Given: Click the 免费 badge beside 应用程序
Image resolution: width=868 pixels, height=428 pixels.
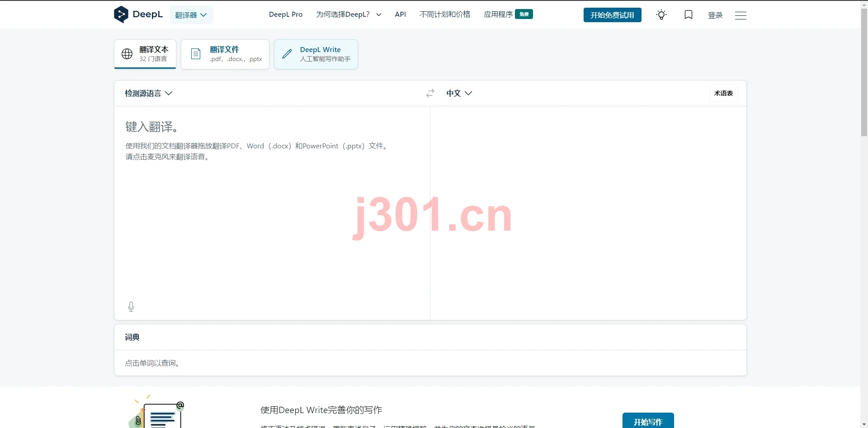Looking at the screenshot, I should click(x=524, y=14).
